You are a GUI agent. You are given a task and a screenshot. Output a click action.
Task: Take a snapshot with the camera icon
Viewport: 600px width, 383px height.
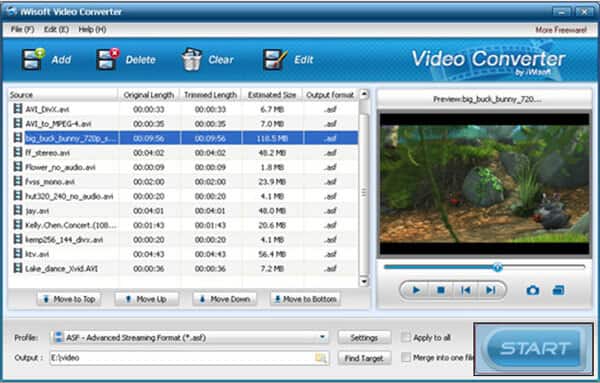coord(533,290)
